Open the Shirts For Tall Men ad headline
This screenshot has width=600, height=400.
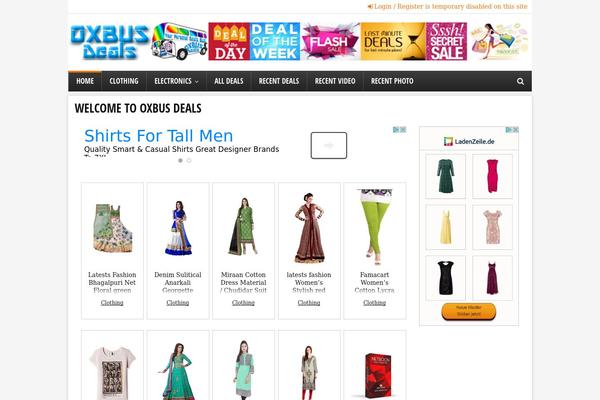tap(158, 136)
